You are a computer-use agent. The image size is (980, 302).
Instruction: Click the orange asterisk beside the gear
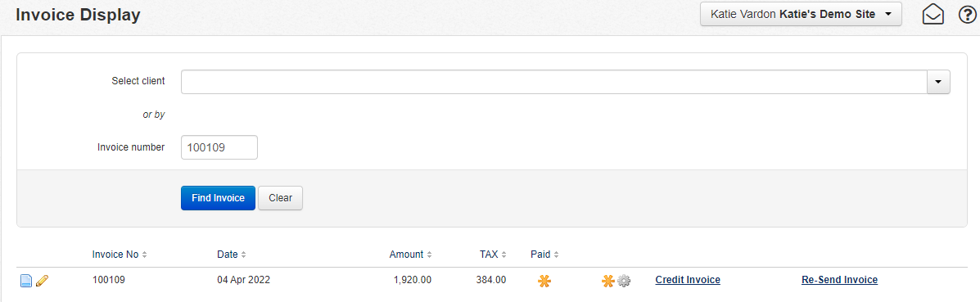tap(608, 281)
